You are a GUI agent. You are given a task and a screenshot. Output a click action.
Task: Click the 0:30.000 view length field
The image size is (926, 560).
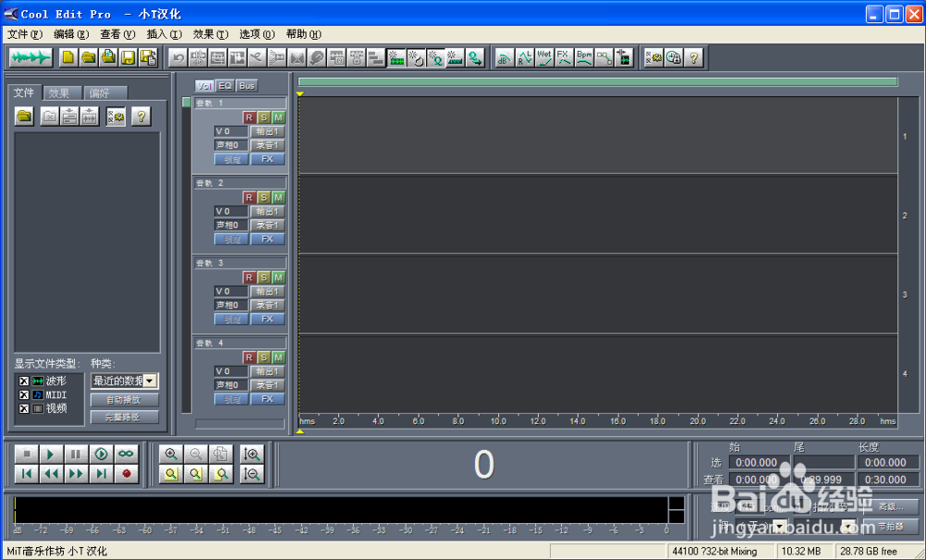pos(888,479)
